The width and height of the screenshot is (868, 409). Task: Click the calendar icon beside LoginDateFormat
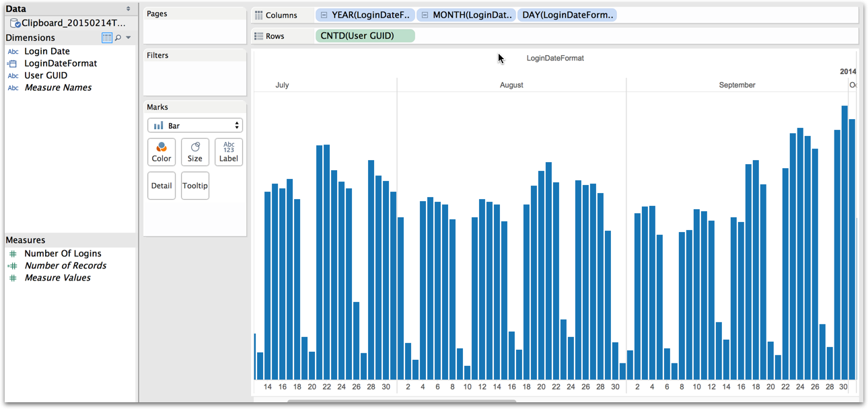pyautogui.click(x=13, y=63)
